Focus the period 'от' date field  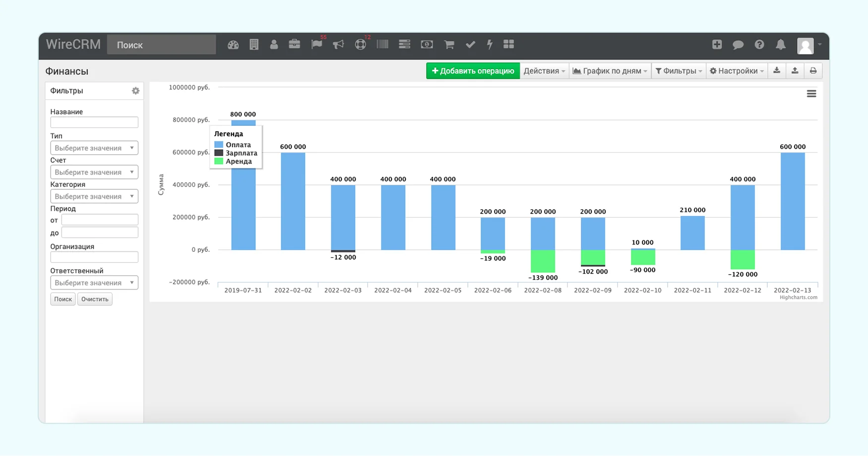(x=100, y=220)
